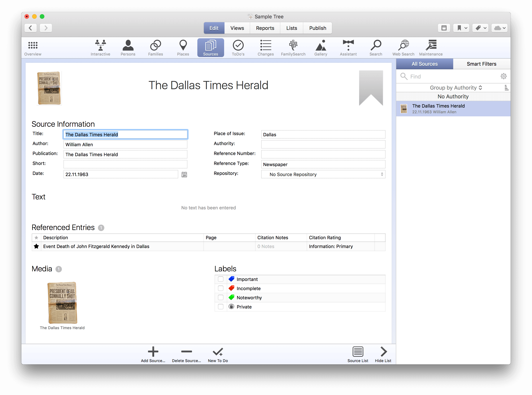Open the Repository dropdown

click(x=323, y=175)
